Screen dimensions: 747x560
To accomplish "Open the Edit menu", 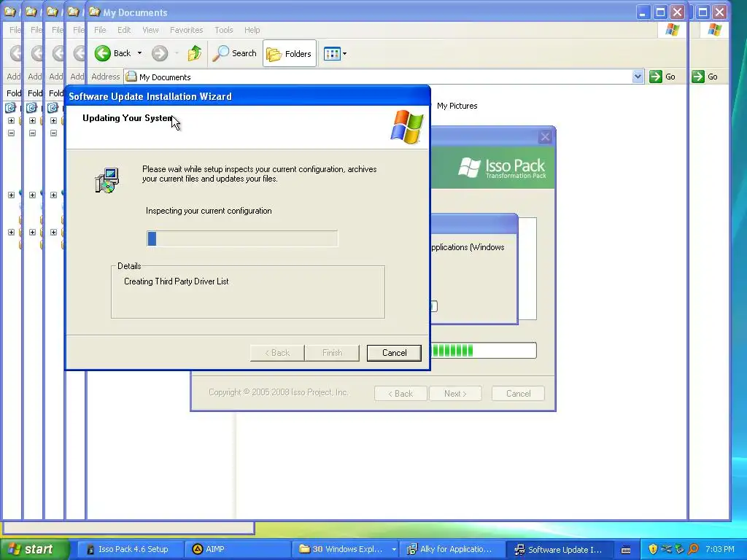I will click(x=124, y=30).
